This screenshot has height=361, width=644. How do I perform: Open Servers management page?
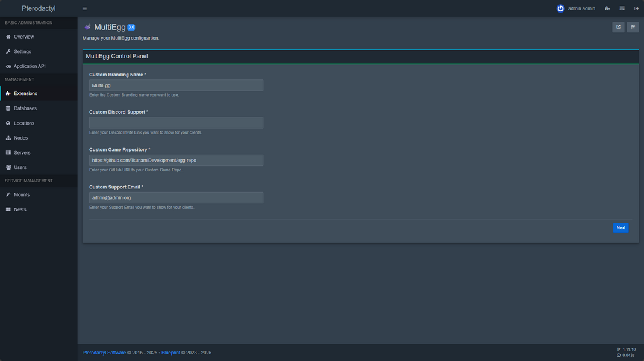point(39,153)
